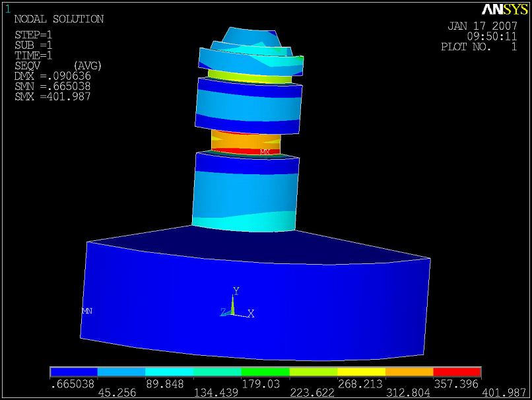Click legend minimum value .665038
The height and width of the screenshot is (400, 532).
[72, 384]
